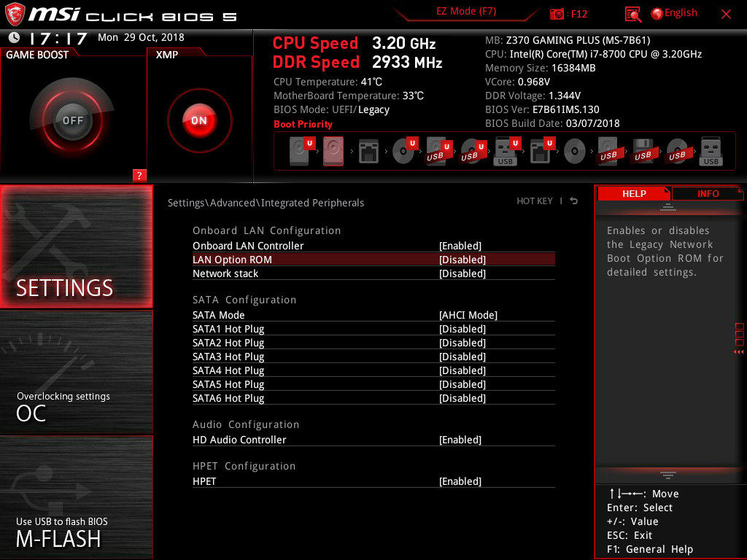Open SATA6 Hot Plug Disabled value

tap(462, 397)
